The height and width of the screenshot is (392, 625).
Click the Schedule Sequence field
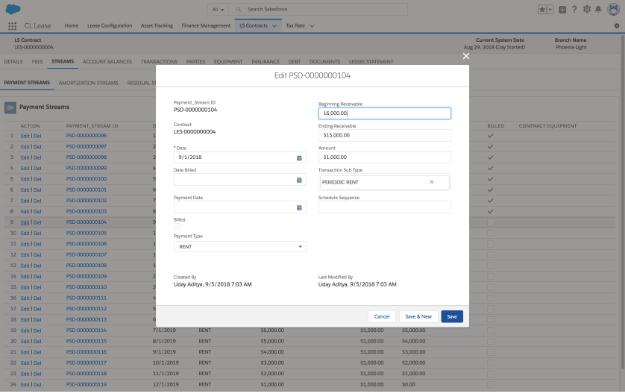(385, 207)
